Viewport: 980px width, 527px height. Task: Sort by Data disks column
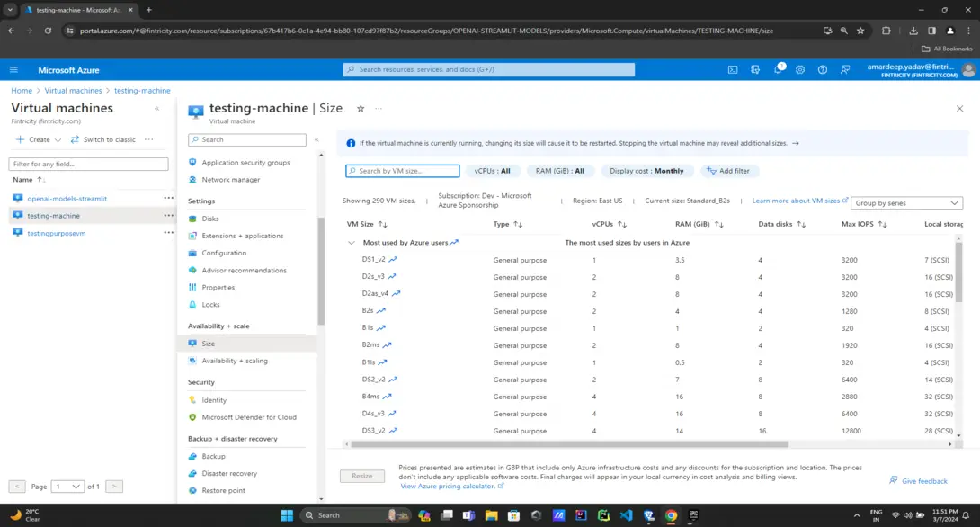click(x=782, y=224)
